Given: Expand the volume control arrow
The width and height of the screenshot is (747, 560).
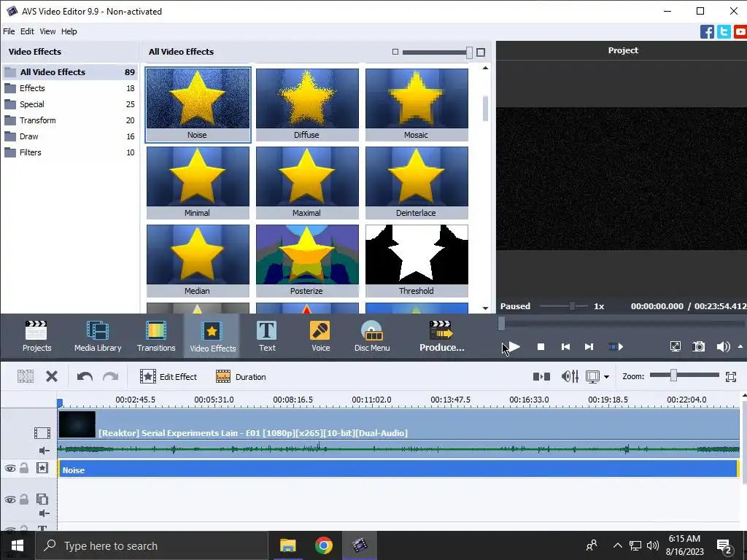Looking at the screenshot, I should 740,346.
